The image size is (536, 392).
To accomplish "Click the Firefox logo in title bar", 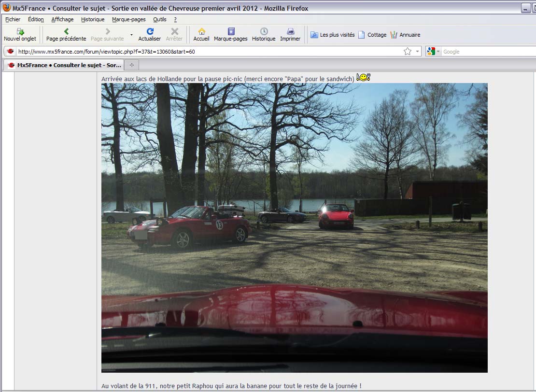I will pyautogui.click(x=6, y=8).
